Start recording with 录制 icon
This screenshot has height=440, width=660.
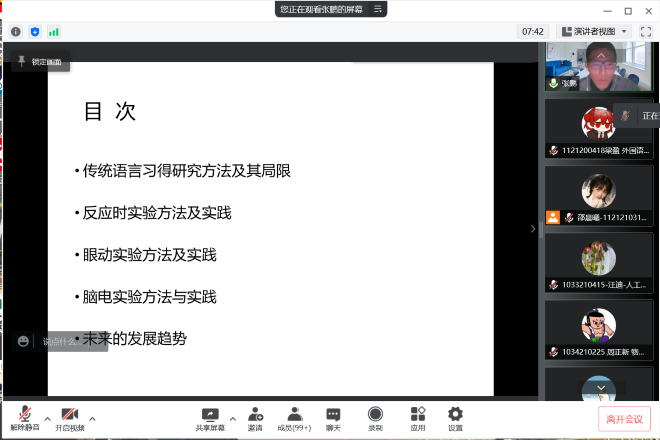point(375,417)
